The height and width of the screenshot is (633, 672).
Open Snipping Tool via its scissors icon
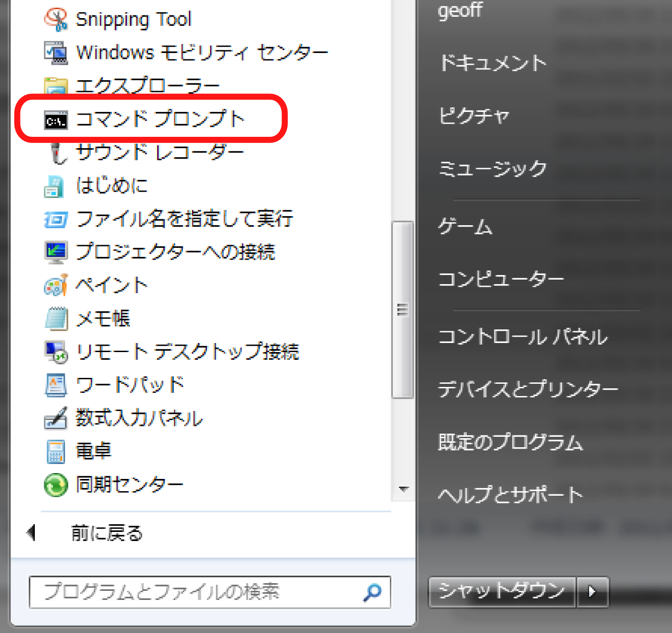coord(56,19)
